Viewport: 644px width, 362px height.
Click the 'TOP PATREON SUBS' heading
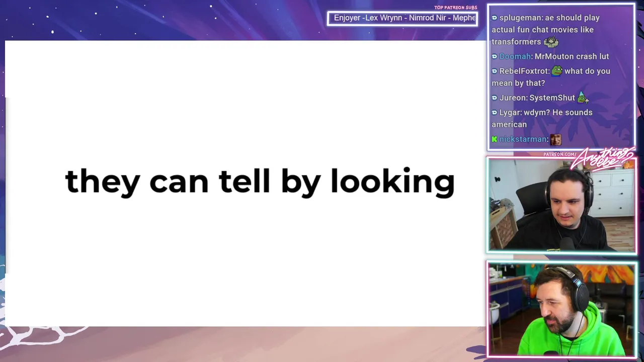coord(455,8)
